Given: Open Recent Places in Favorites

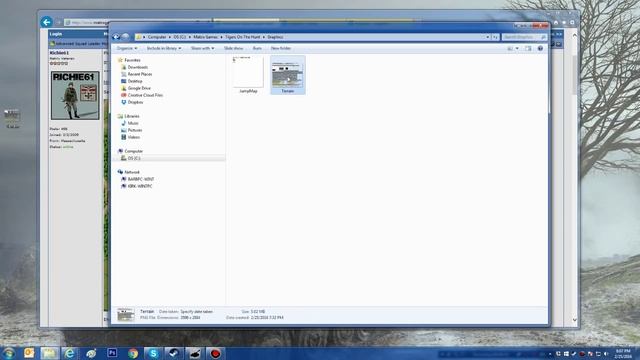Looking at the screenshot, I should (x=140, y=74).
